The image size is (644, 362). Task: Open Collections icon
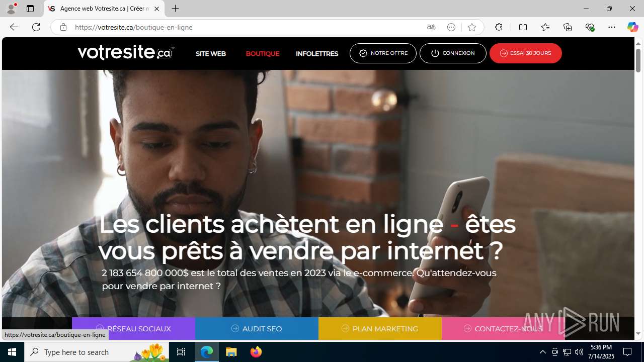point(568,27)
